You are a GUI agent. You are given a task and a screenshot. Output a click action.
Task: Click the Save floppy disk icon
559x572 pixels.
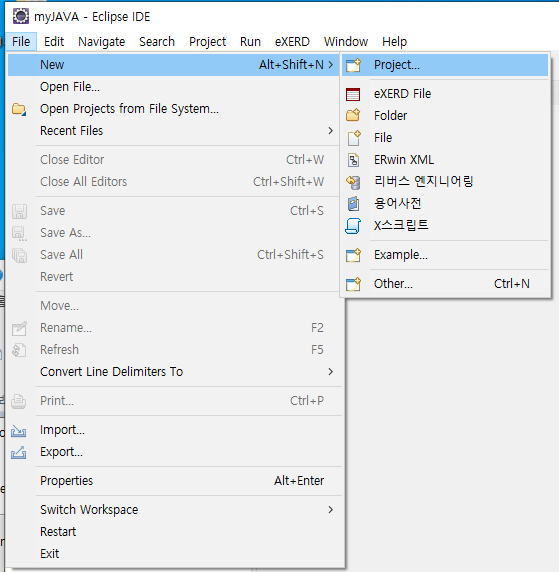pyautogui.click(x=19, y=211)
